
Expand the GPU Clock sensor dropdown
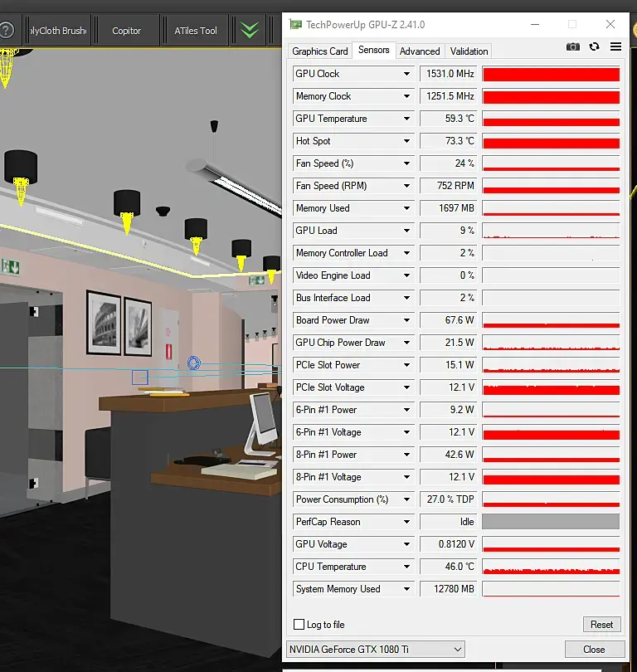pyautogui.click(x=406, y=74)
